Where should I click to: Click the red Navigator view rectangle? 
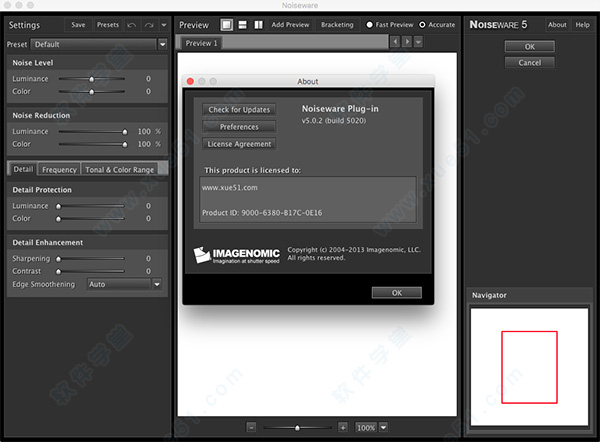529,367
